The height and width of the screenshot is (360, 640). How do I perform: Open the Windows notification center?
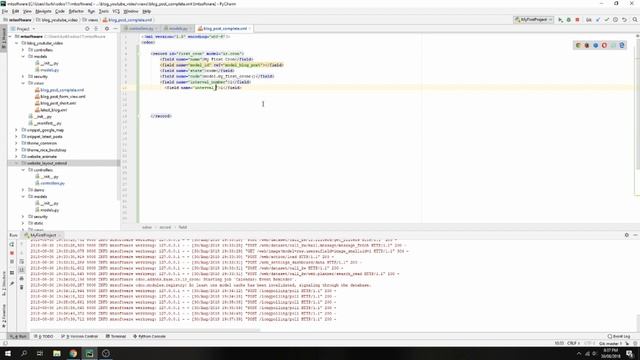tap(630, 353)
